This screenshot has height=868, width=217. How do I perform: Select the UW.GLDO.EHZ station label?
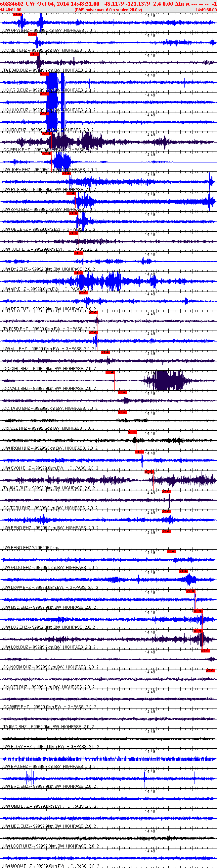(x=51, y=567)
